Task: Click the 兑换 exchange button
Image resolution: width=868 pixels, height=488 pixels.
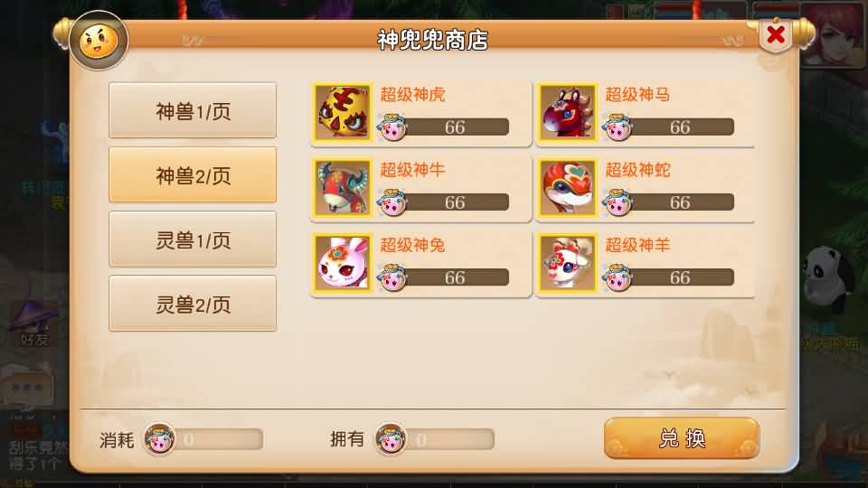Action: (682, 438)
